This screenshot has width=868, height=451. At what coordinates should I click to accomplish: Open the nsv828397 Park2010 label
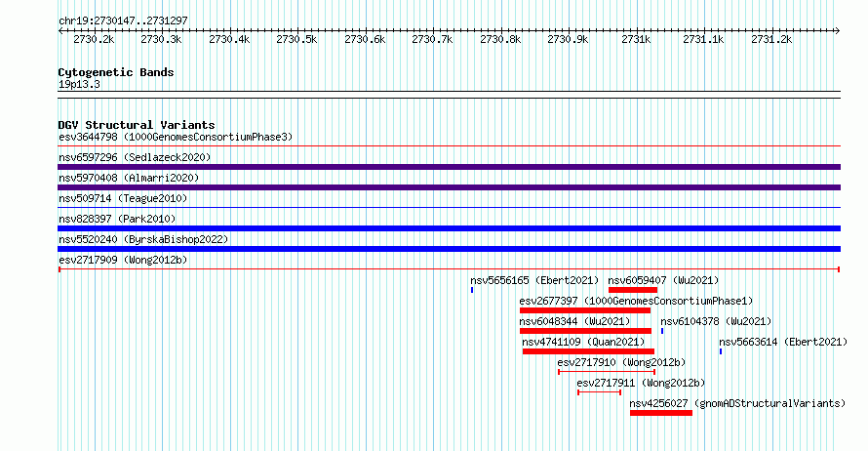point(117,219)
